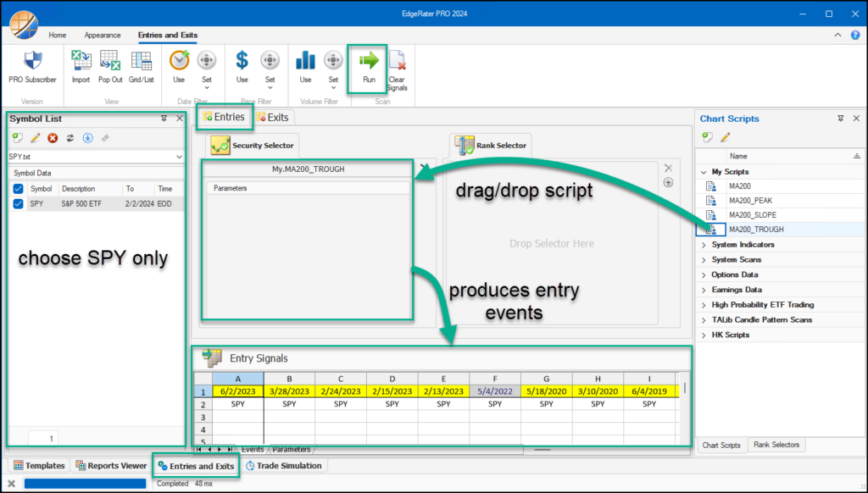Image resolution: width=868 pixels, height=493 pixels.
Task: Open the Reports Viewer bottom tab
Action: 111,466
